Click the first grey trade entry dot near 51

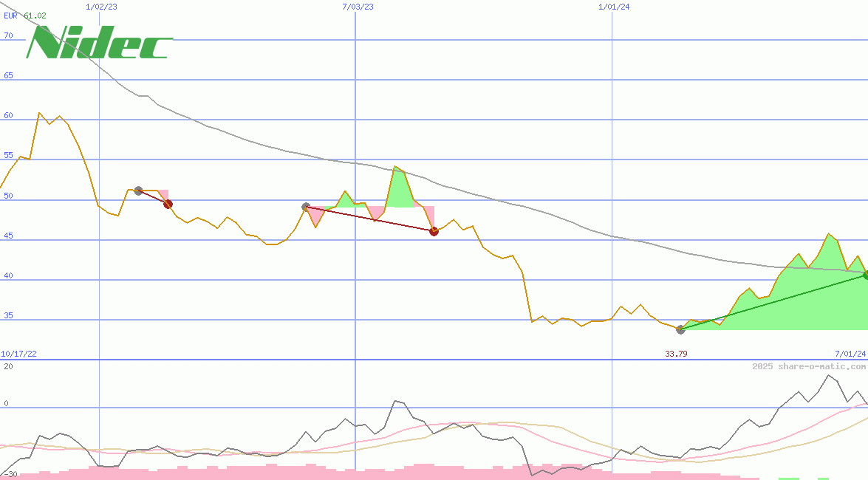click(138, 191)
